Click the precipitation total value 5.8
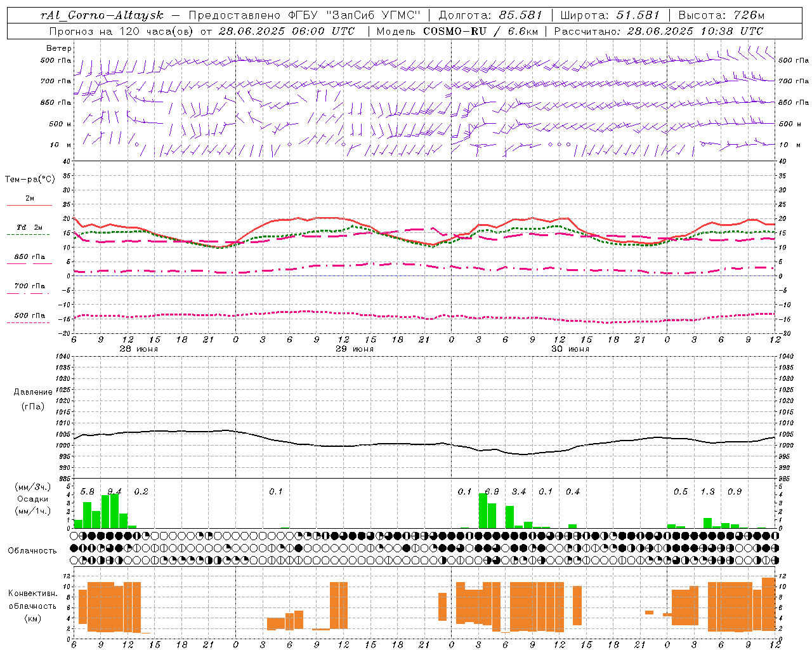Viewport: 812px width, 650px height. (88, 492)
